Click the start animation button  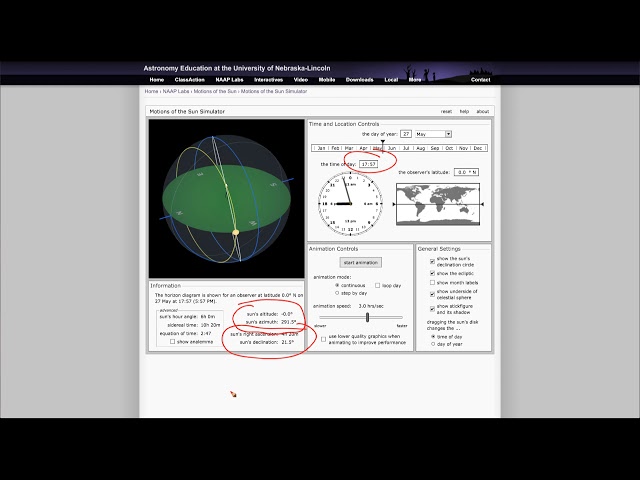coord(361,262)
